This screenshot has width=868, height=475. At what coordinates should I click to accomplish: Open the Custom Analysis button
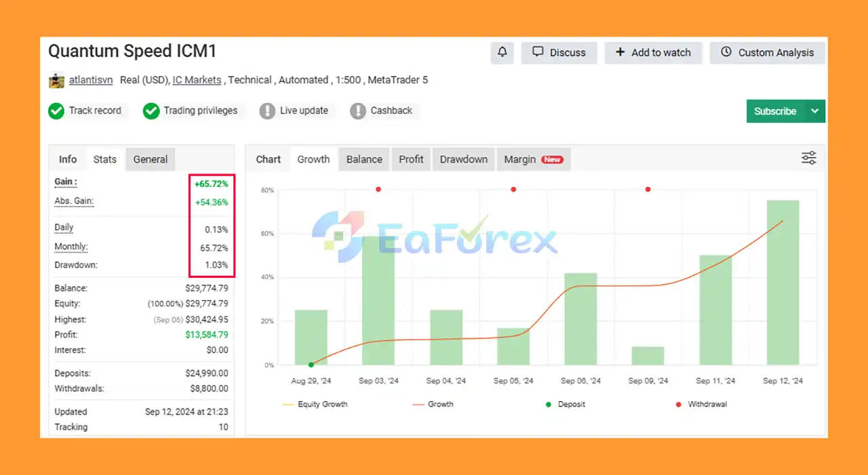[x=767, y=52]
